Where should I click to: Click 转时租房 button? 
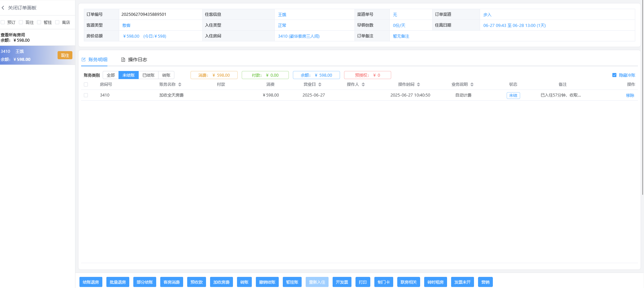pyautogui.click(x=436, y=282)
